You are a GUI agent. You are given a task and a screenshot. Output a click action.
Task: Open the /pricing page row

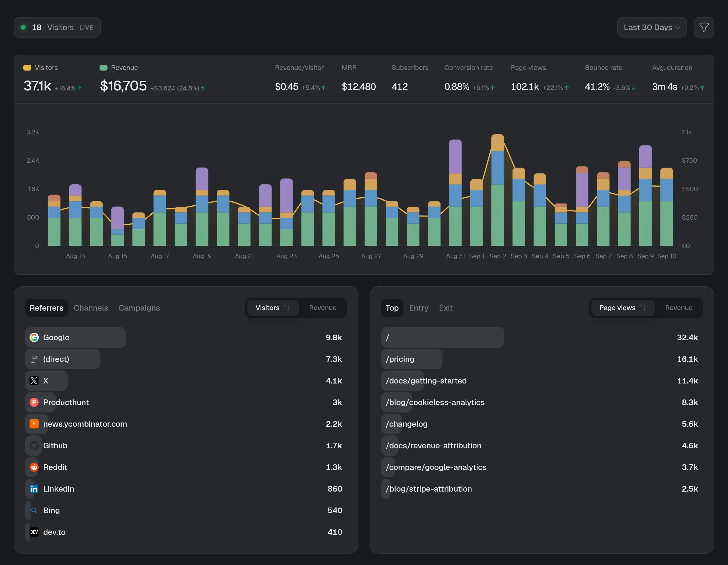point(542,359)
